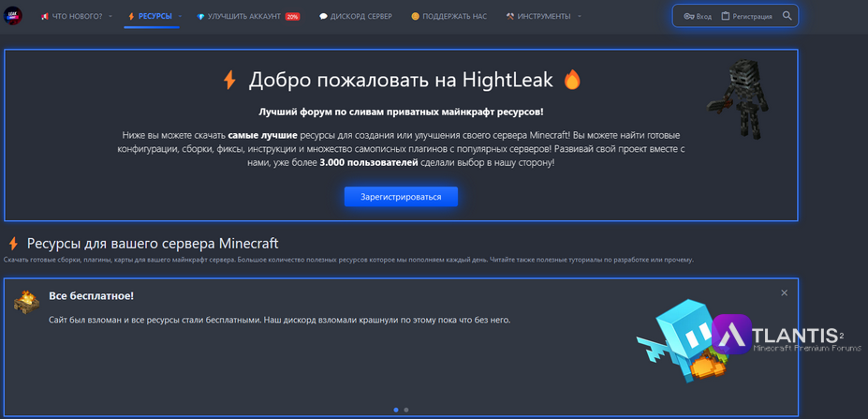This screenshot has width=868, height=419.
Task: Click the 20% discount badge
Action: pos(292,17)
